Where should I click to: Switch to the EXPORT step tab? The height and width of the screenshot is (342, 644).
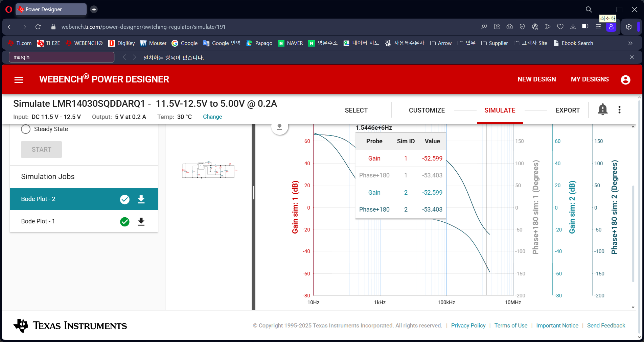568,110
